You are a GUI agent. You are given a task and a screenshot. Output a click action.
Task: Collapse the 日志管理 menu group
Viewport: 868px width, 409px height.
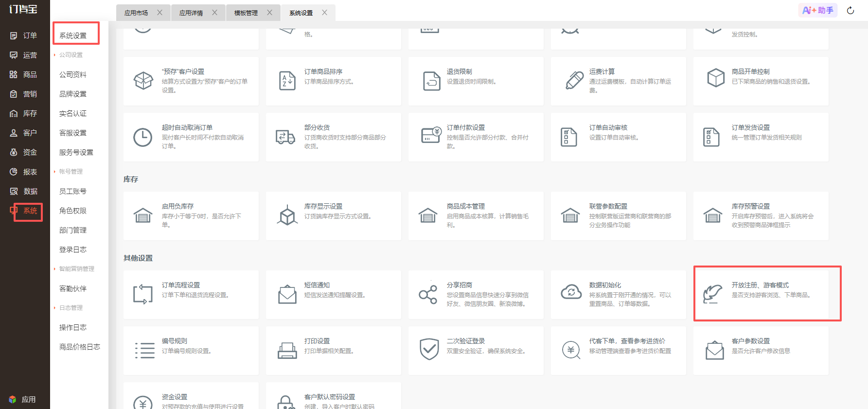71,308
